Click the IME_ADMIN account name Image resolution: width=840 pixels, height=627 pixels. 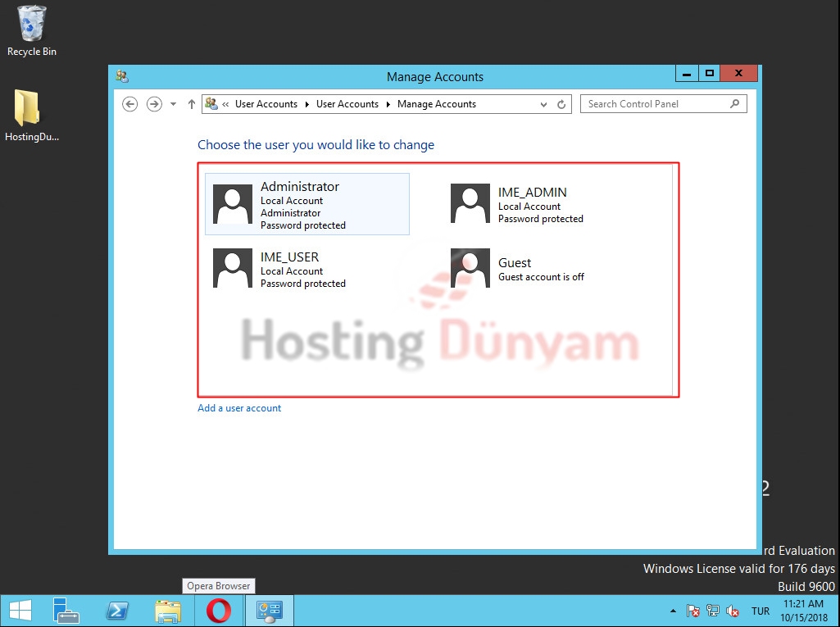pyautogui.click(x=533, y=193)
